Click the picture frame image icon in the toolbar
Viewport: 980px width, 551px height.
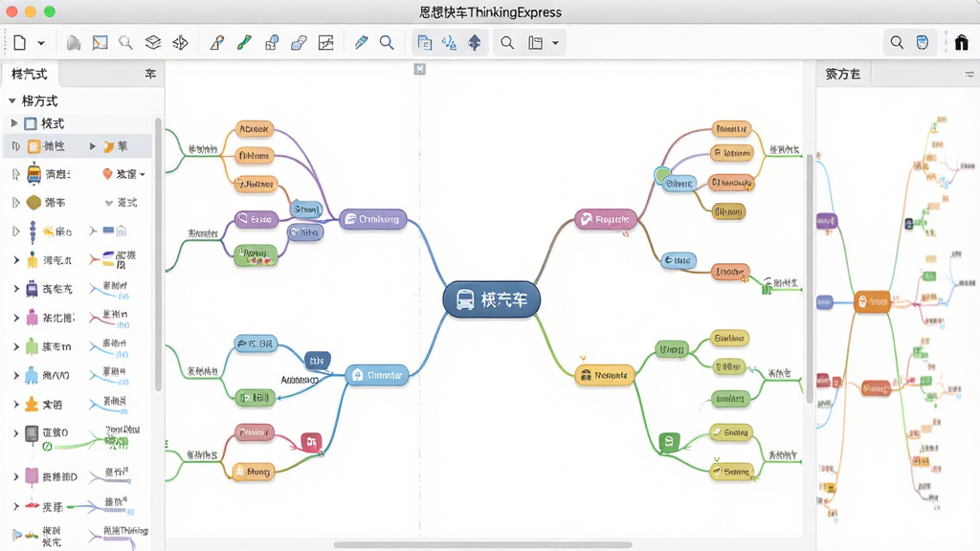(100, 42)
